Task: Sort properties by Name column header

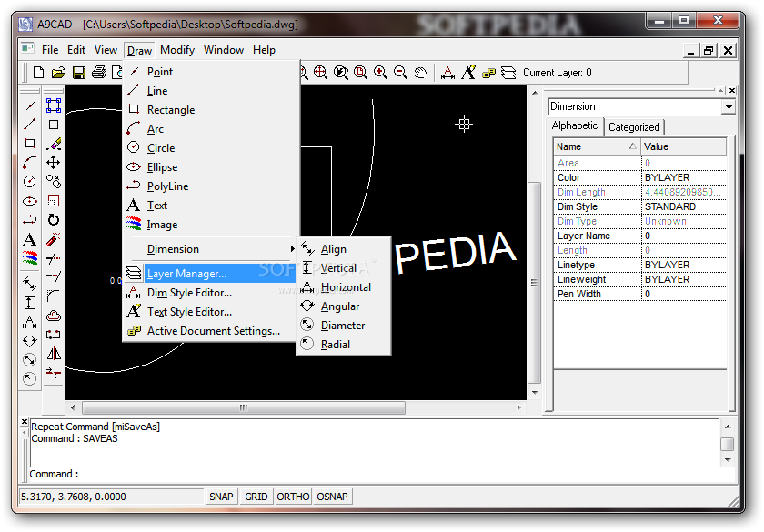Action: point(597,146)
